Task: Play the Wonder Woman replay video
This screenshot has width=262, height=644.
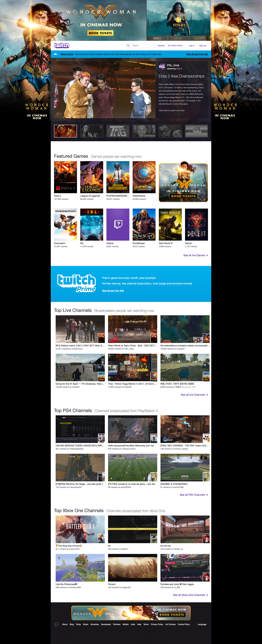Action: click(x=178, y=19)
